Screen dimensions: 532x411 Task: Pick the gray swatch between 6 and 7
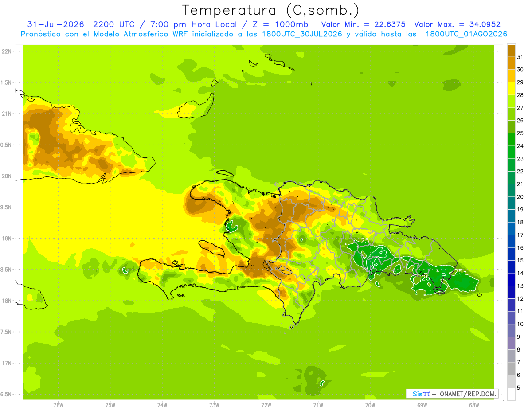(x=511, y=369)
